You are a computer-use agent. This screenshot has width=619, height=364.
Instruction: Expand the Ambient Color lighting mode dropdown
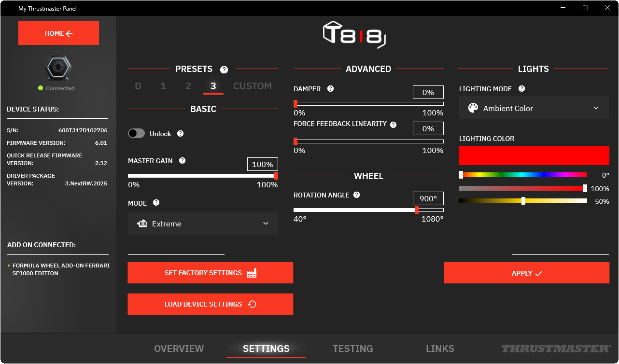click(534, 108)
